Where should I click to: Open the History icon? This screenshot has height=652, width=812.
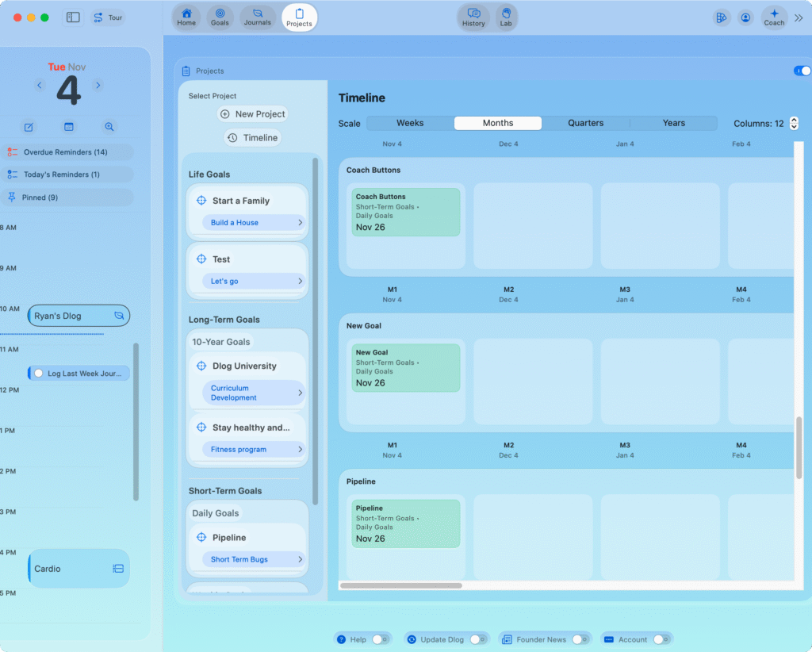(473, 13)
